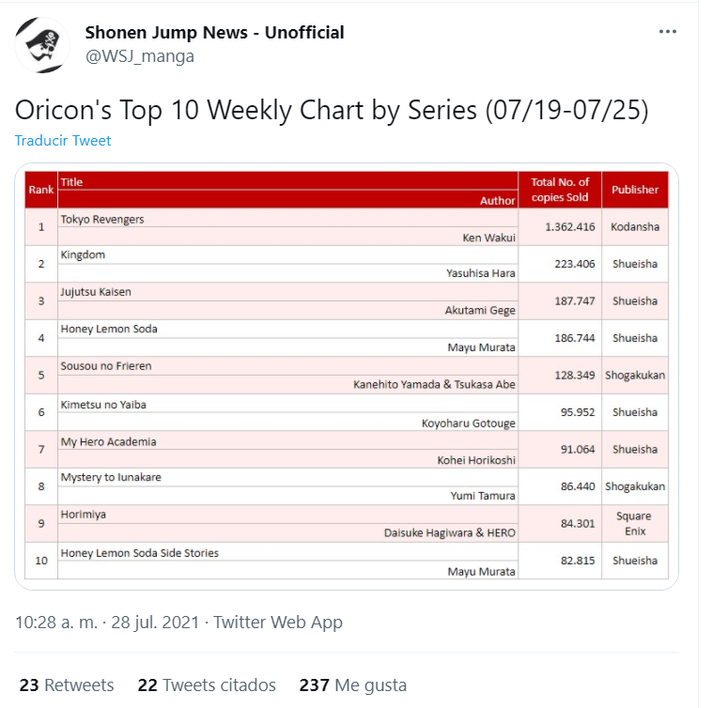Click the Rank column header
Image resolution: width=728 pixels, height=708 pixels.
41,190
